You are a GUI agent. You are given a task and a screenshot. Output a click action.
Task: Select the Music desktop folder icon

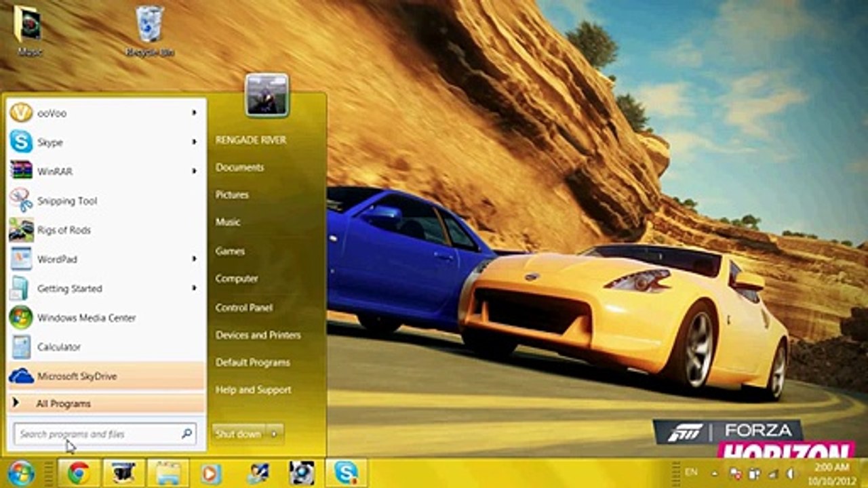[28, 31]
